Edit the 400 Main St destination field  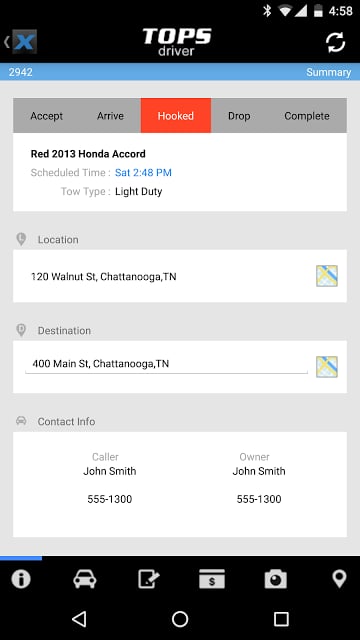166,364
